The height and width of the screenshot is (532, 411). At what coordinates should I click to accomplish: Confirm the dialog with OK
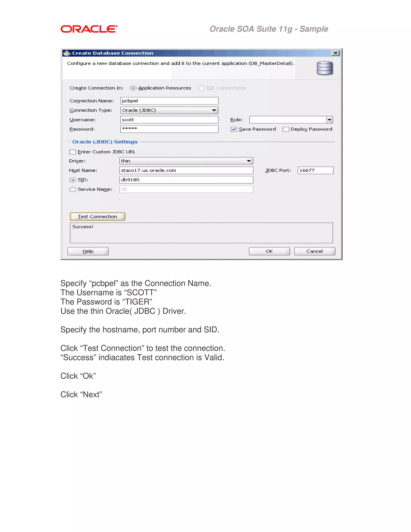[x=269, y=251]
